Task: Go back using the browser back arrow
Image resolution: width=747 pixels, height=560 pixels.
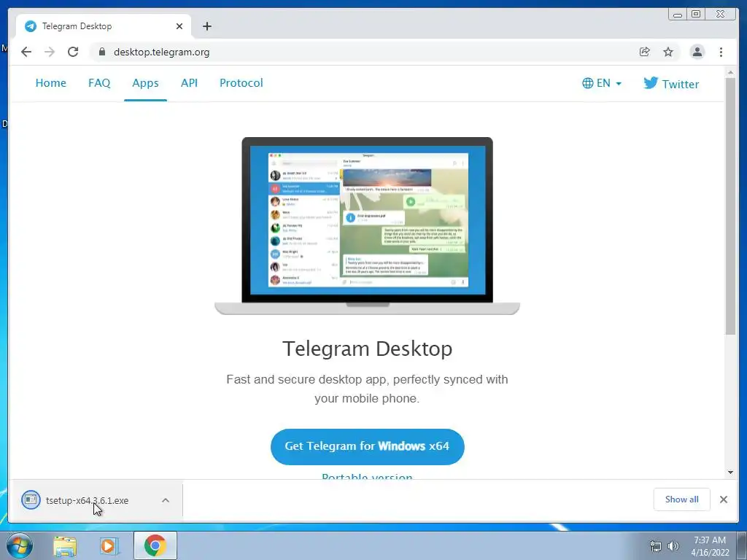Action: click(x=26, y=52)
